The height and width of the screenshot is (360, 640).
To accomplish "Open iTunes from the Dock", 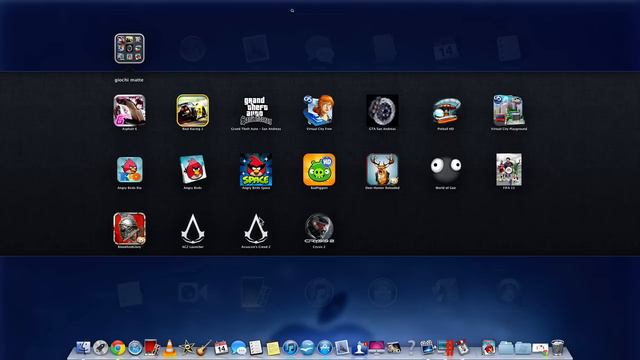I will [x=290, y=348].
